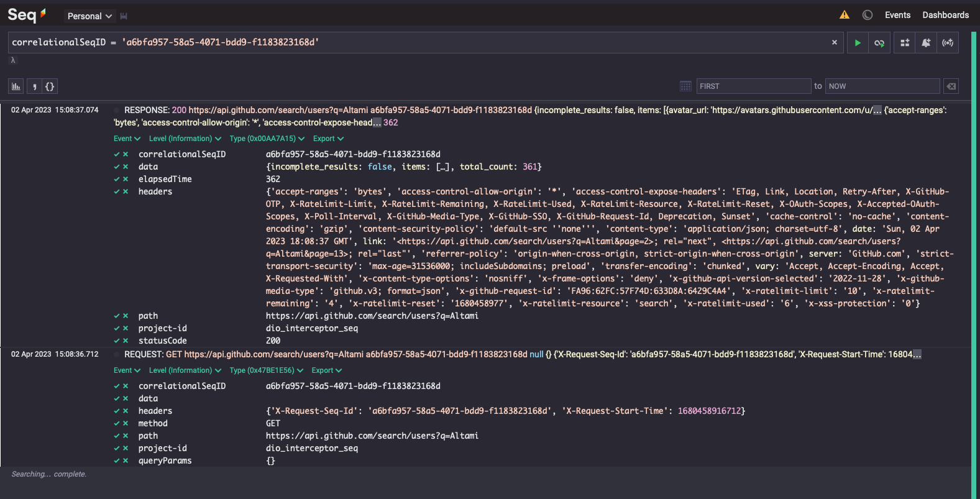Click the X icon next to queryParams

tap(126, 460)
